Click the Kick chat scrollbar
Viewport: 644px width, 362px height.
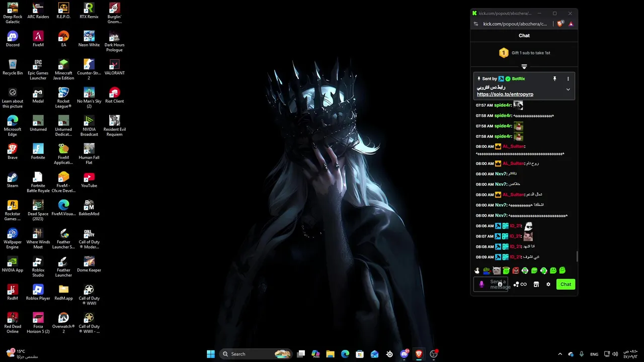coord(577,256)
